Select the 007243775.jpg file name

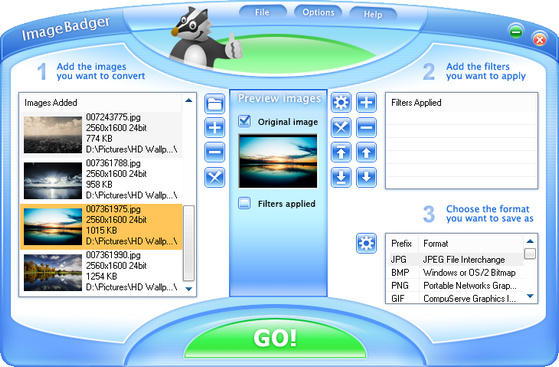click(113, 117)
